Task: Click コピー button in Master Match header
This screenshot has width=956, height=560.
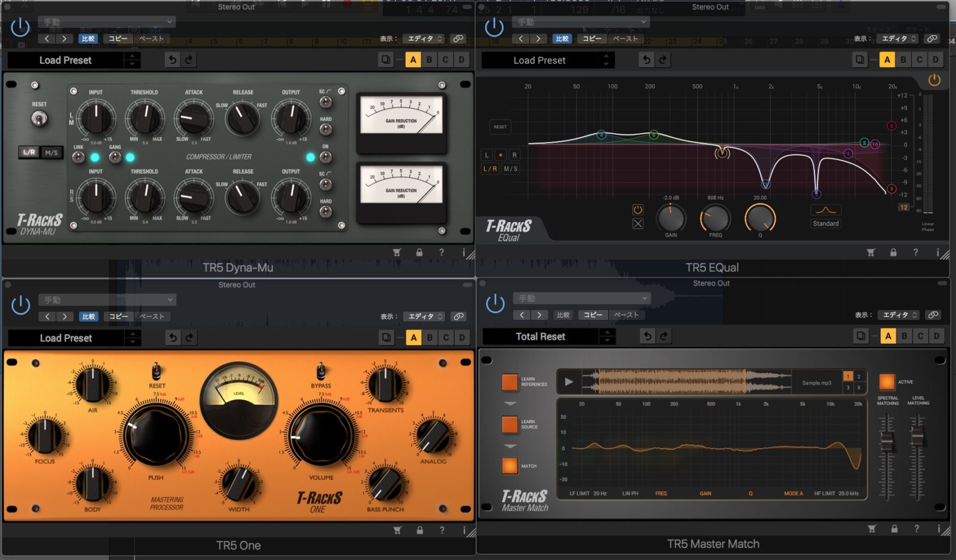Action: [x=593, y=315]
